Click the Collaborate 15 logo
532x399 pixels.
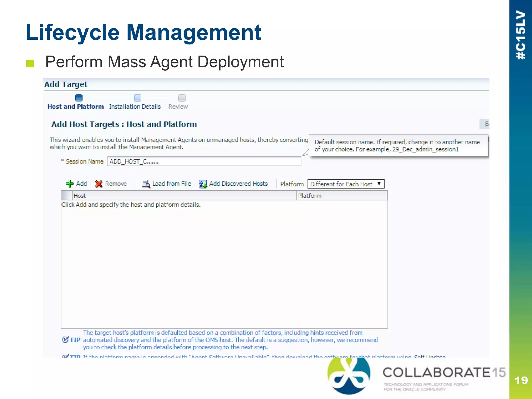click(x=416, y=376)
